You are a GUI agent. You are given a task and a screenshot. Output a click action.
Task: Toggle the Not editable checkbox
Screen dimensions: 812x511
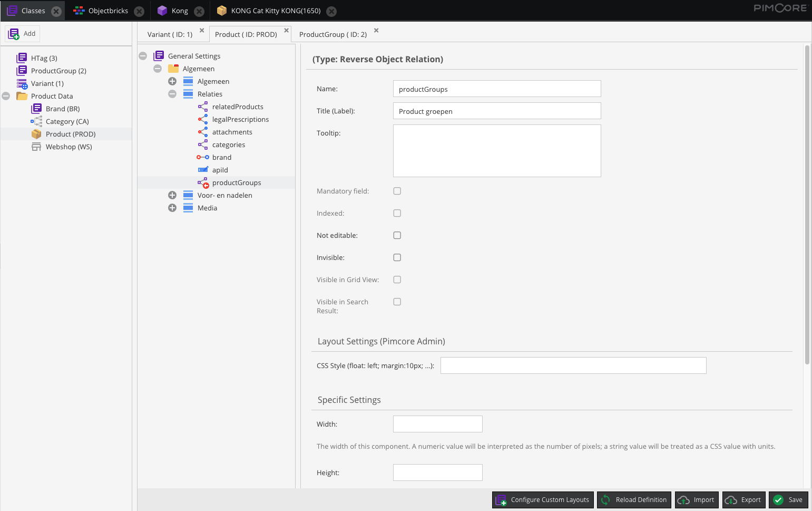pyautogui.click(x=397, y=235)
